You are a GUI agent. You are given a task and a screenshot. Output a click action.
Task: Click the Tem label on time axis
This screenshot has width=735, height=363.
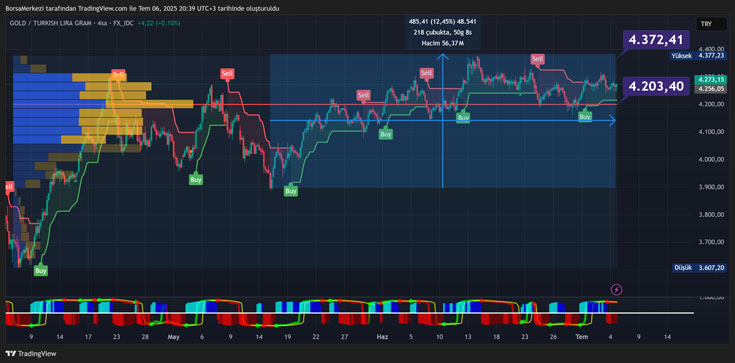click(582, 336)
